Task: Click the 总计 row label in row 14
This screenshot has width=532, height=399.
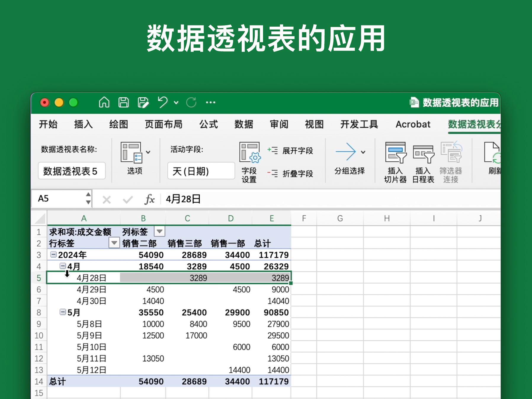Action: coord(57,381)
